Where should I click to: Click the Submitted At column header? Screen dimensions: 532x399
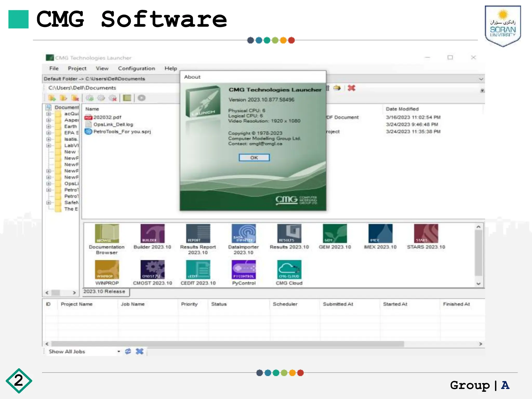(338, 304)
